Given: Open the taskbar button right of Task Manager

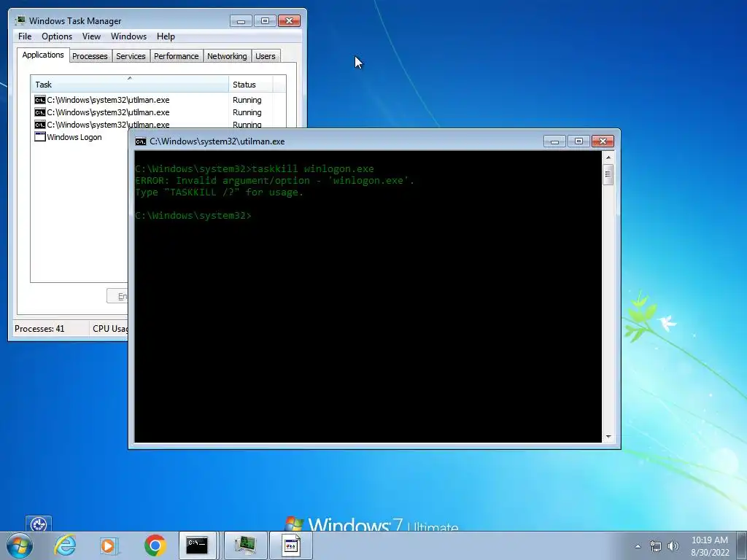Looking at the screenshot, I should pyautogui.click(x=291, y=545).
